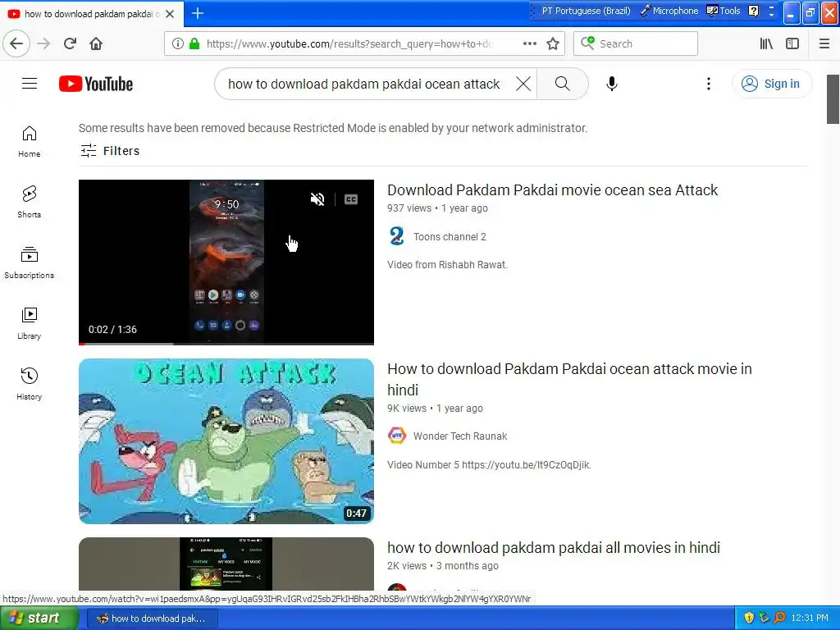
Task: Visit the Wonder Tech Raunak channel name
Action: pos(459,436)
